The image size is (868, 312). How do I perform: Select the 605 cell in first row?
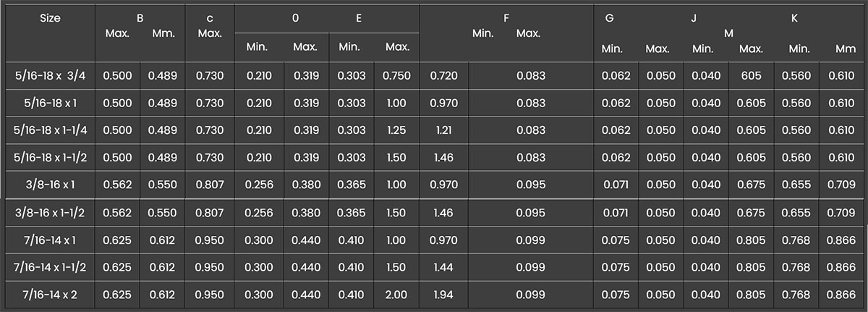(x=752, y=75)
